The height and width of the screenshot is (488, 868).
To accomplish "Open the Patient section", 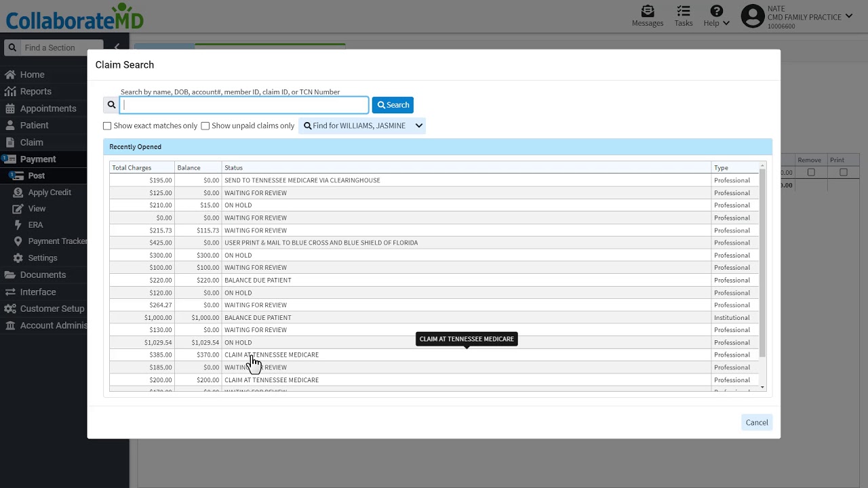I will point(34,125).
